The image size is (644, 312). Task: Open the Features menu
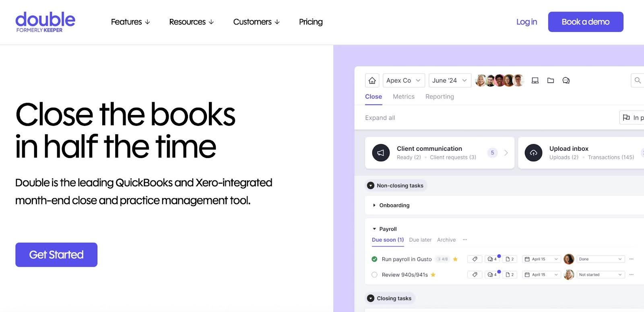coord(130,22)
